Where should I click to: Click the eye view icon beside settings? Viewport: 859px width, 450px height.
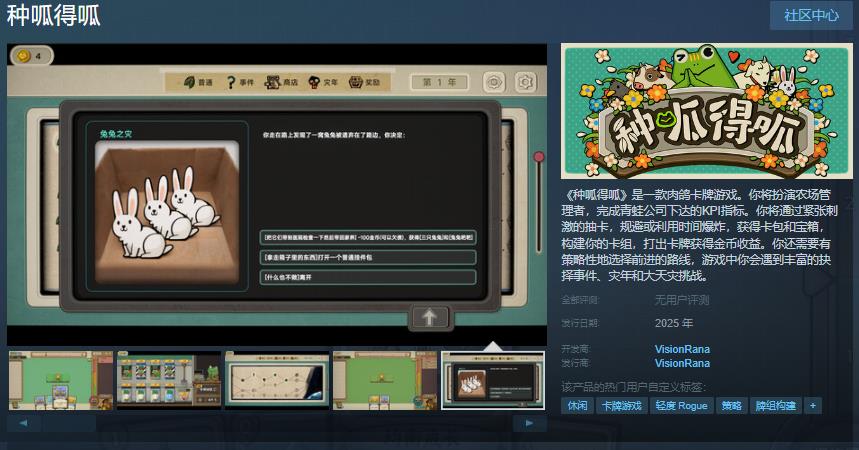(494, 83)
